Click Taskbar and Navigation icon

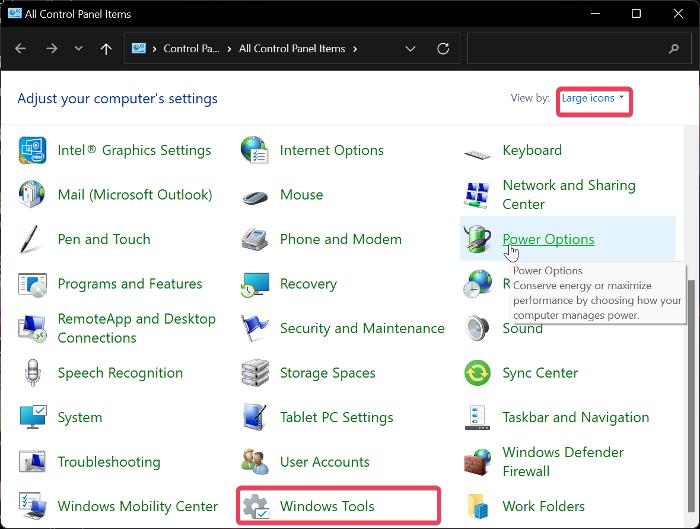pyautogui.click(x=477, y=417)
